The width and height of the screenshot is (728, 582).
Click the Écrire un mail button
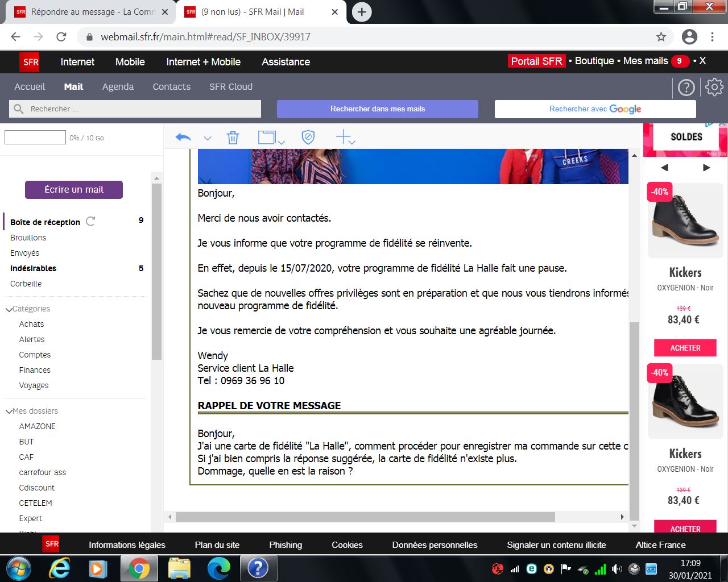(74, 190)
